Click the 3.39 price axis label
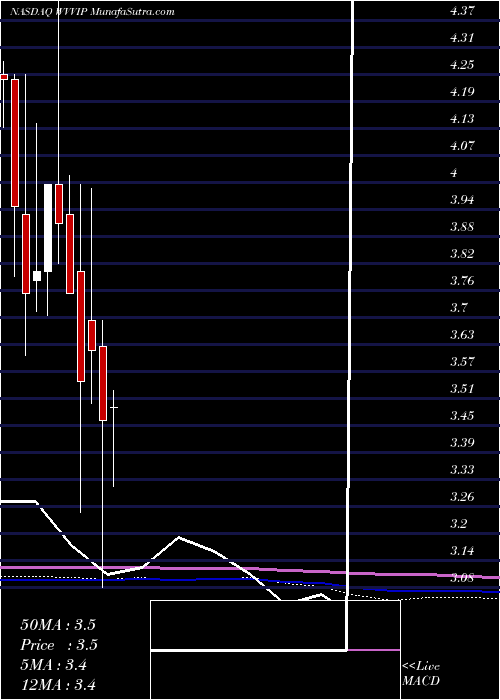500x700 pixels. pos(462,443)
